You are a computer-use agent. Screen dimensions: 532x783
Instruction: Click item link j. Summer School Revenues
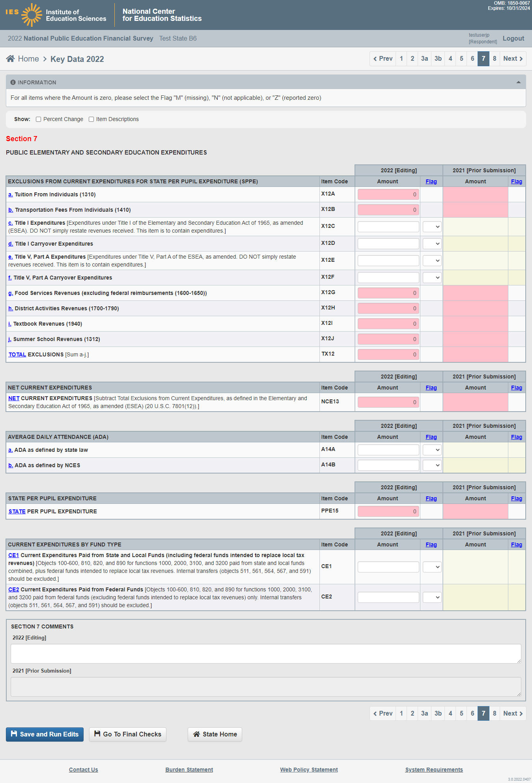pyautogui.click(x=10, y=339)
